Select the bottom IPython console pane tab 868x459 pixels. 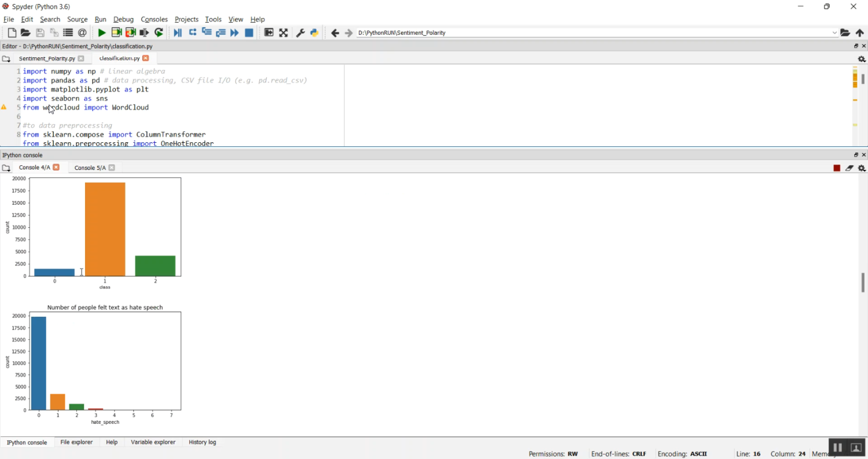(x=27, y=442)
